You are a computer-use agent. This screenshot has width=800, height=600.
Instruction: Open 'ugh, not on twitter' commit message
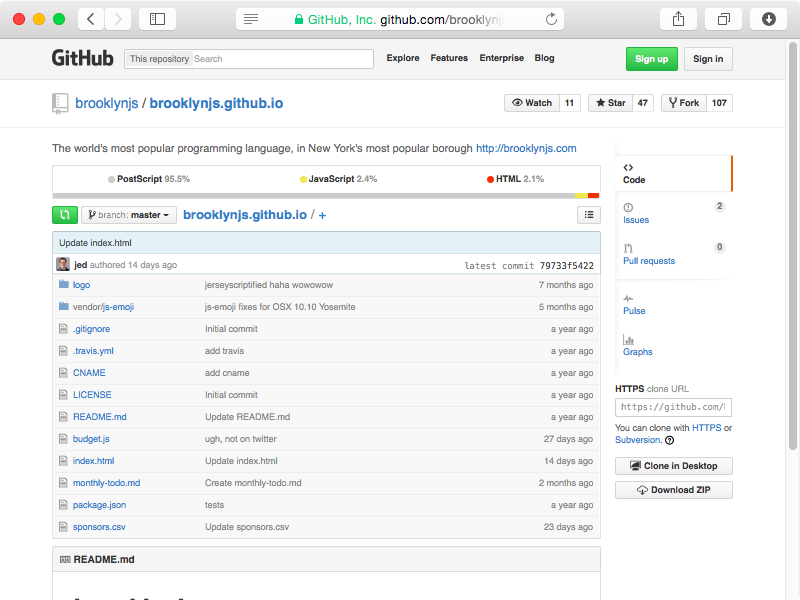coord(241,439)
